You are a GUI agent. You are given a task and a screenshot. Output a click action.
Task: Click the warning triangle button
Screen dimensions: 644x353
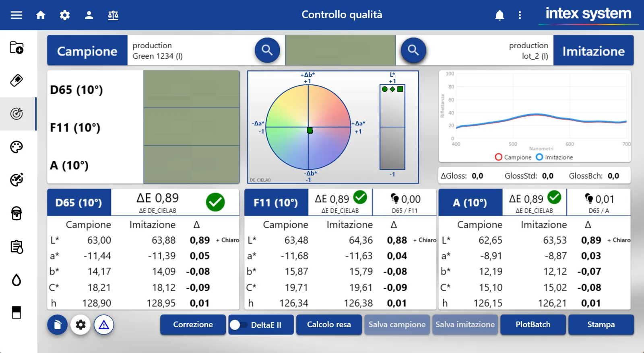point(104,324)
